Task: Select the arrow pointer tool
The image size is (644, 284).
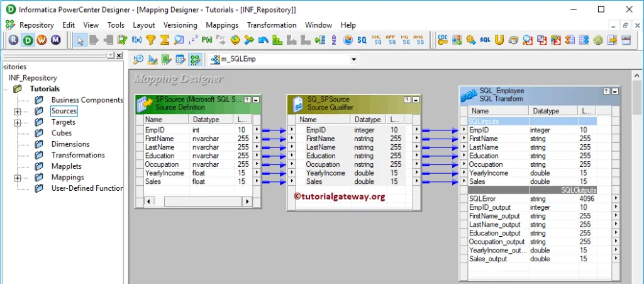Action: 80,40
